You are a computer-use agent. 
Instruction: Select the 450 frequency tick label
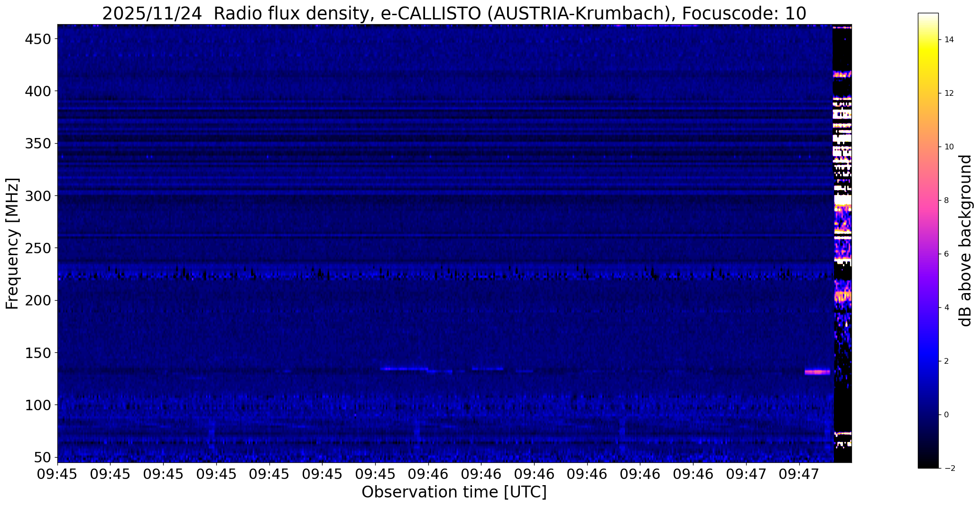click(37, 39)
